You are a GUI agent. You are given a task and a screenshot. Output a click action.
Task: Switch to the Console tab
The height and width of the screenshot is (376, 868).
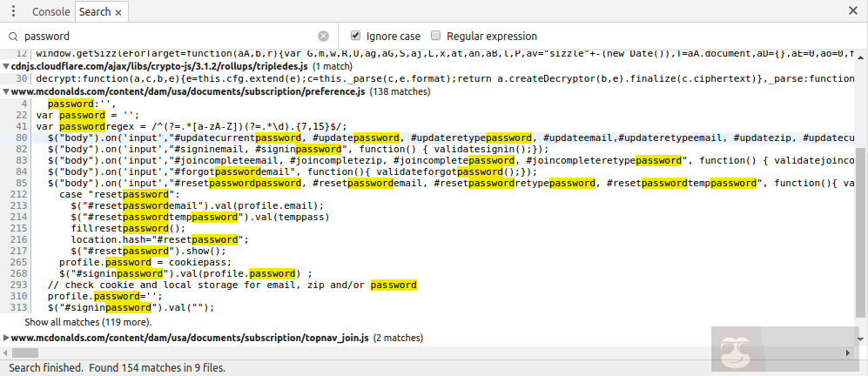coord(50,12)
